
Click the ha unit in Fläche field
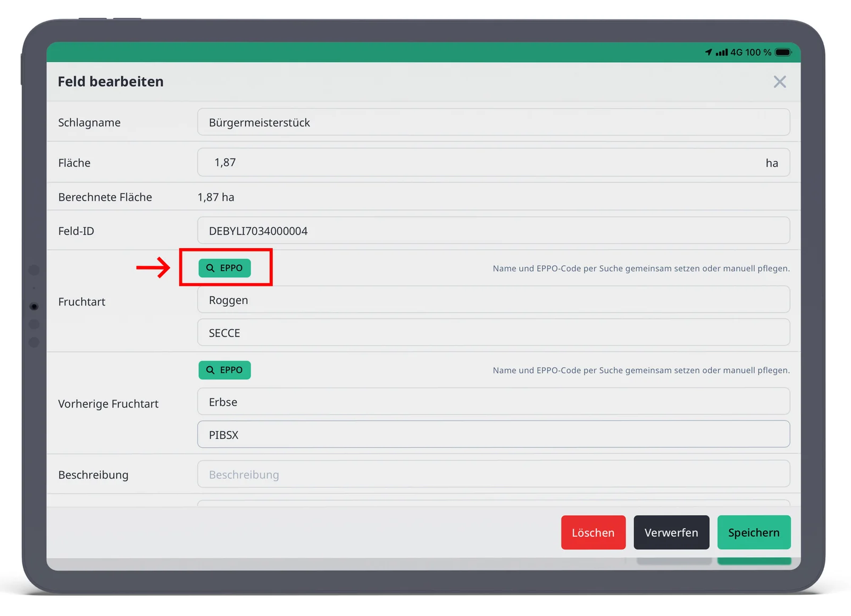coord(772,163)
